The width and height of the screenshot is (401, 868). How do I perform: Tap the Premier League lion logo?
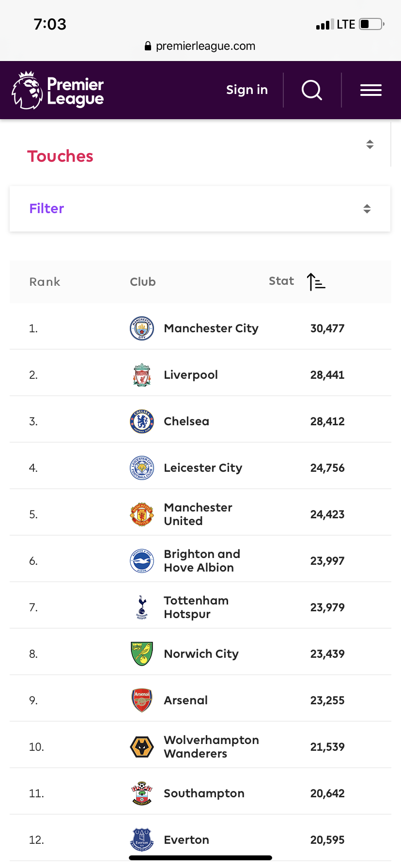(x=27, y=90)
